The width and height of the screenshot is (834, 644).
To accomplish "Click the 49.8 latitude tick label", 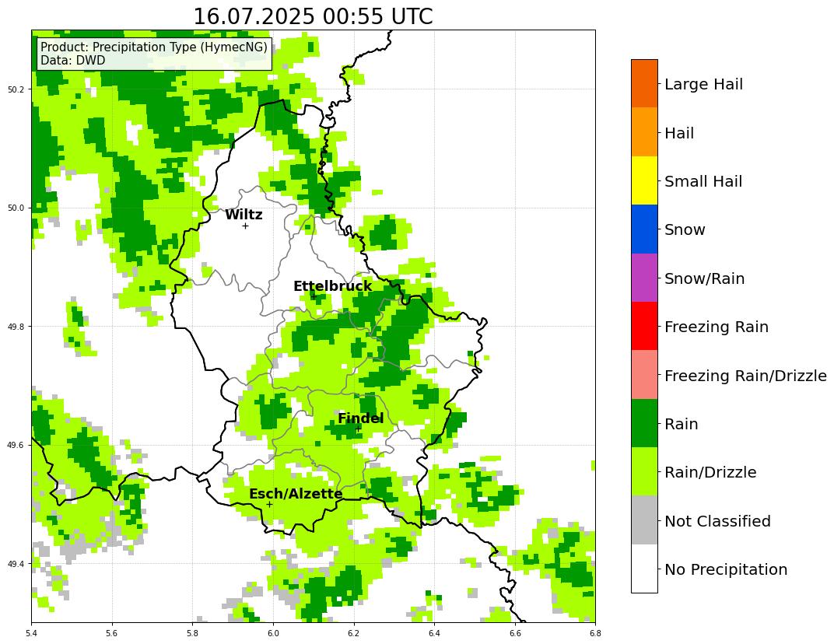I will pos(17,327).
